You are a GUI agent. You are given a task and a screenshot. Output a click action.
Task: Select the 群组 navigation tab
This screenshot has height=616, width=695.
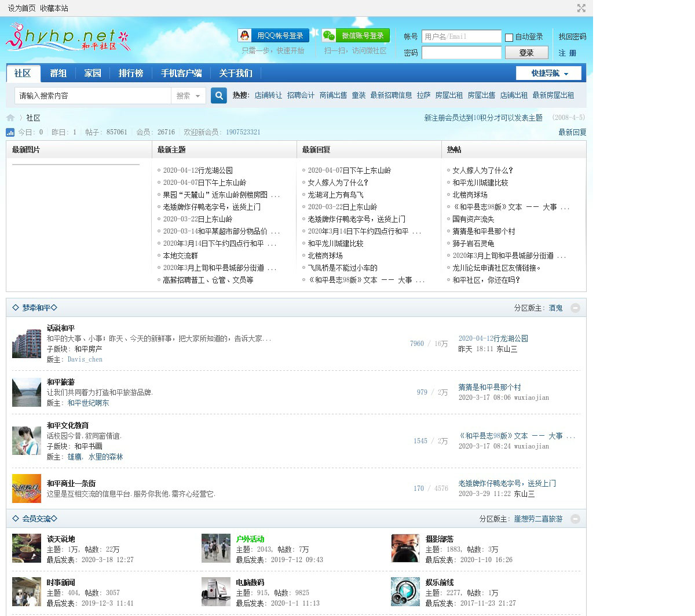[x=58, y=73]
